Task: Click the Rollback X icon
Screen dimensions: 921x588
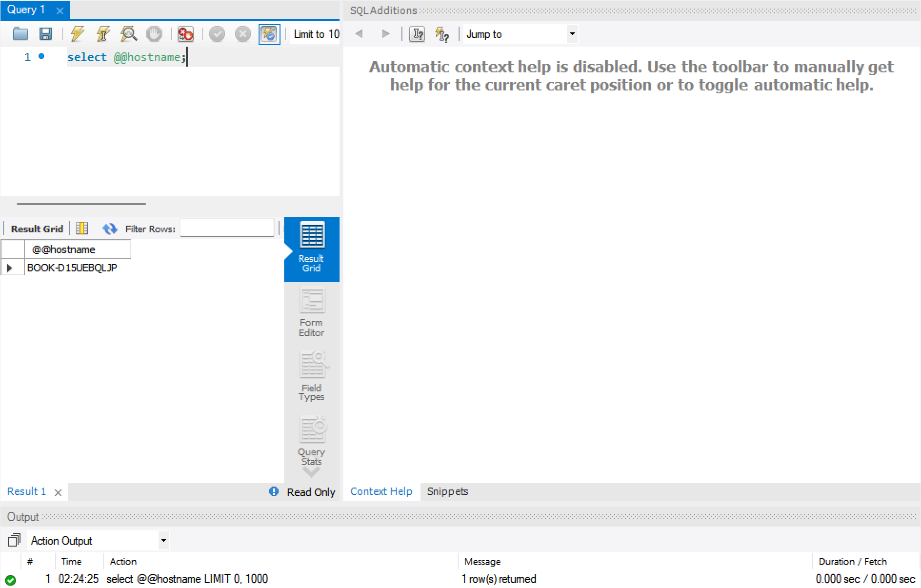Action: (x=243, y=34)
